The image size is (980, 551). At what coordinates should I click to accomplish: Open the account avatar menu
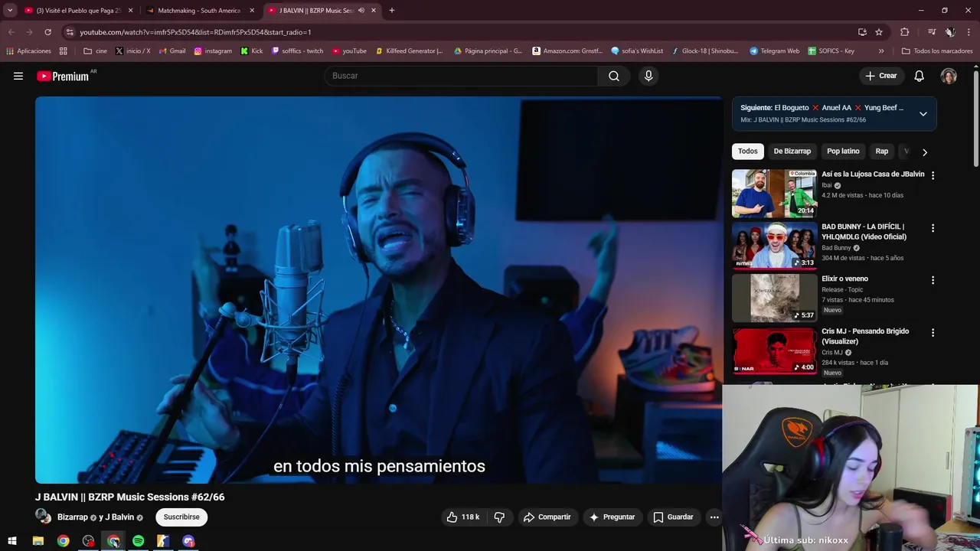tap(949, 76)
